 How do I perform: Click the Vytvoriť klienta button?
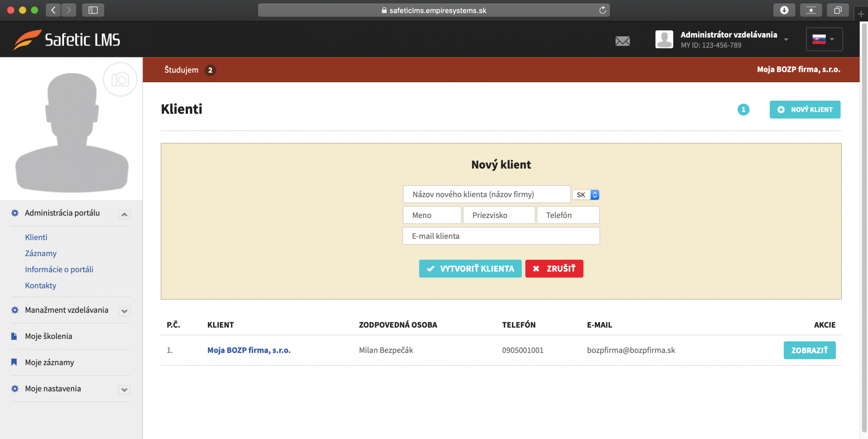470,268
